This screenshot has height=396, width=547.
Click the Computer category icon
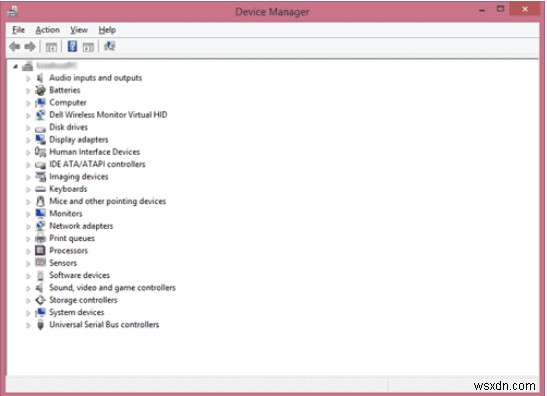pyautogui.click(x=40, y=103)
